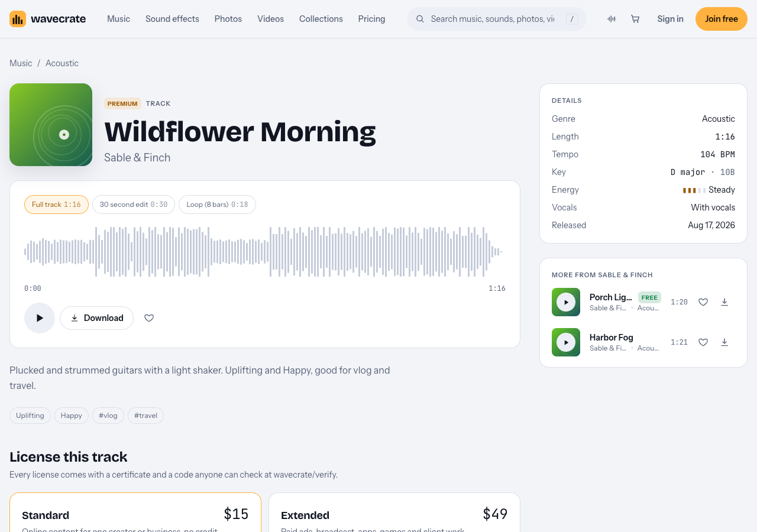The width and height of the screenshot is (757, 532).
Task: Click the search magnifier icon
Action: pos(420,19)
